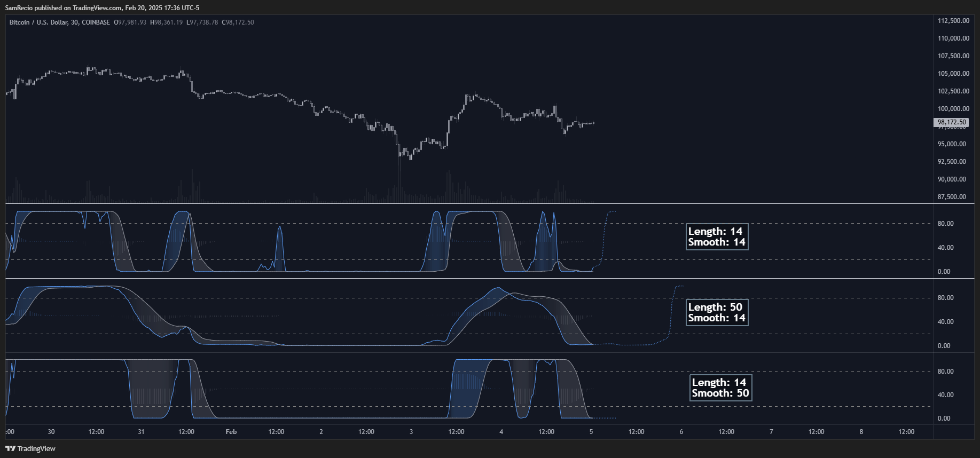
Task: Click the date 5 label on time axis
Action: [591, 432]
